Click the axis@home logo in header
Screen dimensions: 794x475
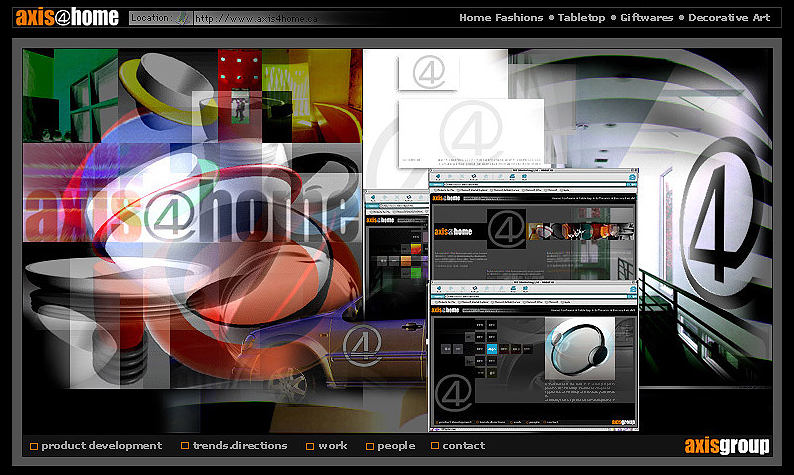(67, 17)
